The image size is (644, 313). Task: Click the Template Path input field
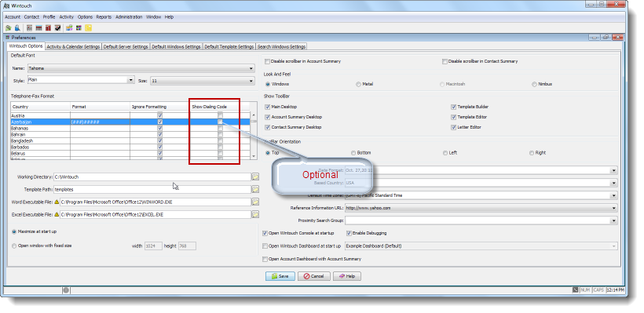tap(152, 190)
